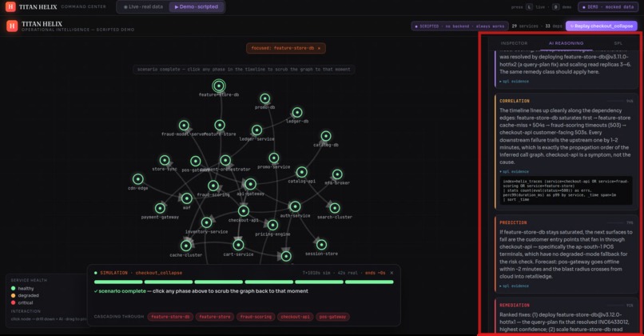
Task: Collapse spl evidence under Correlation card
Action: [515, 171]
